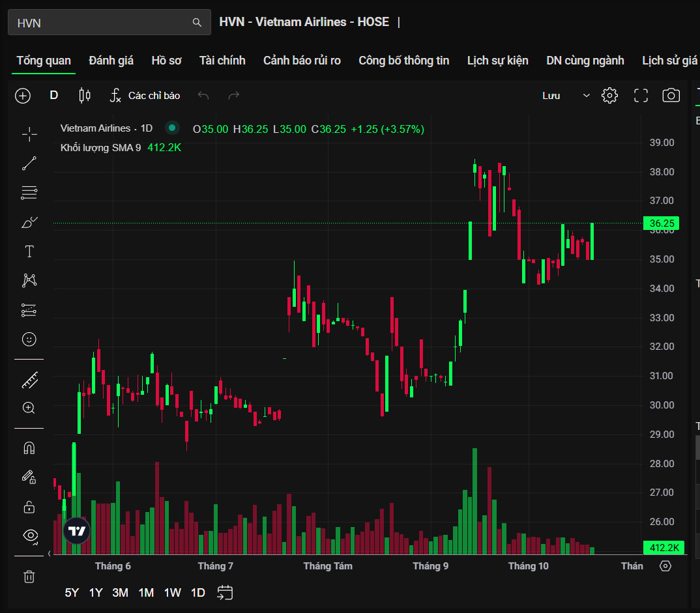Switch to the Tài chính tab

point(222,61)
